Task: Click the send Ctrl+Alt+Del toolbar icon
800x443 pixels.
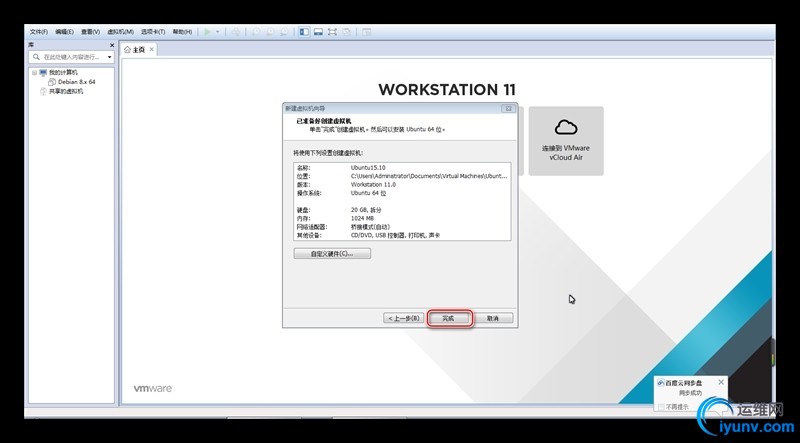Action: 236,32
